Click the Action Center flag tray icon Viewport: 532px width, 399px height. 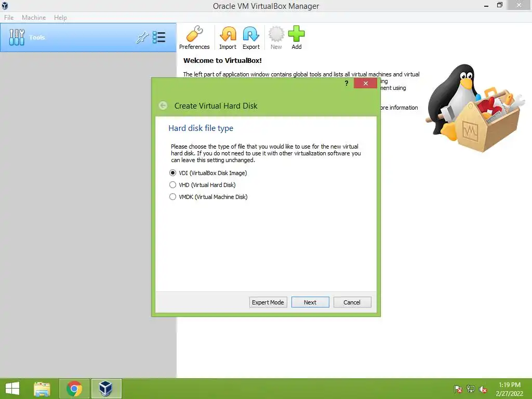click(458, 389)
